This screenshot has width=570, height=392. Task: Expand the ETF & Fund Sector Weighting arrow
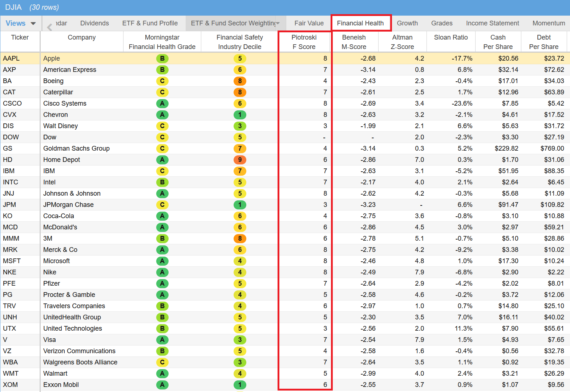pyautogui.click(x=278, y=23)
